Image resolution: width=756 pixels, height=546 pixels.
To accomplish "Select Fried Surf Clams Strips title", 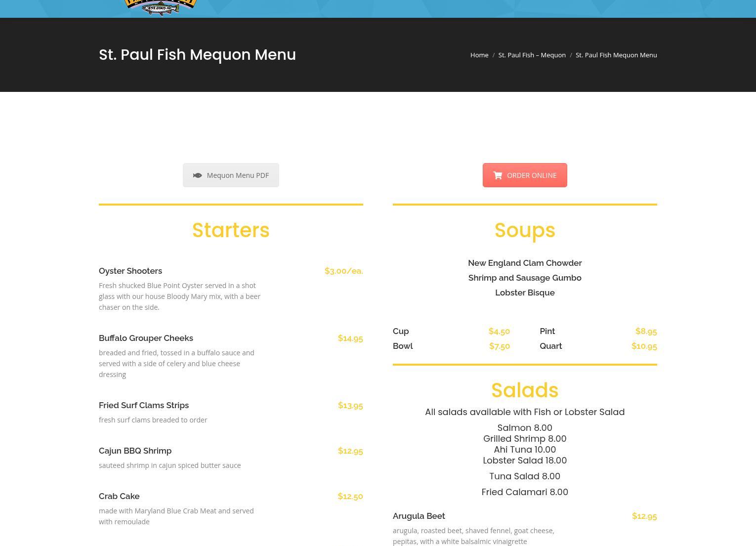I will 144,405.
